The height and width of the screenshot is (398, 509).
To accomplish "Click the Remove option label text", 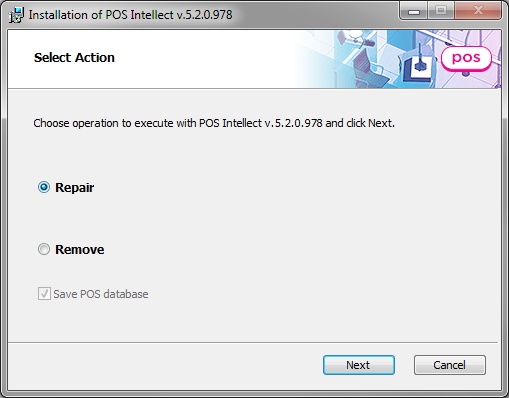I will [x=80, y=249].
